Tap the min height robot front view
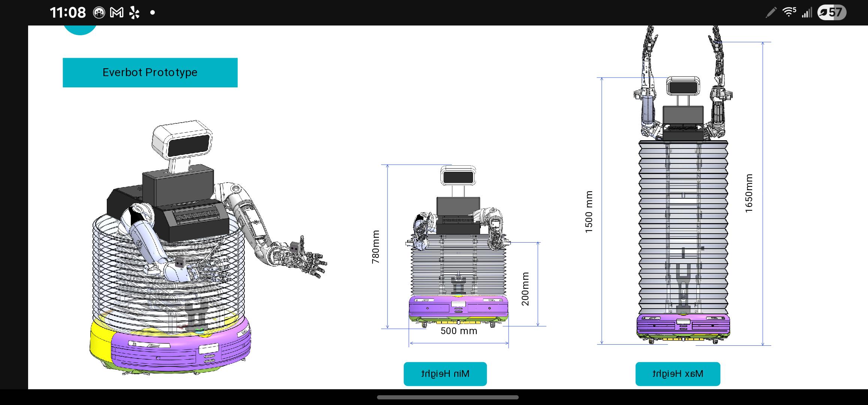The height and width of the screenshot is (405, 868). pyautogui.click(x=458, y=247)
